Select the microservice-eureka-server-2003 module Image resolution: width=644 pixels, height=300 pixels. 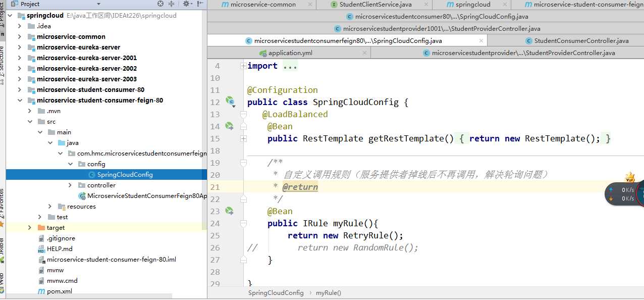point(82,79)
